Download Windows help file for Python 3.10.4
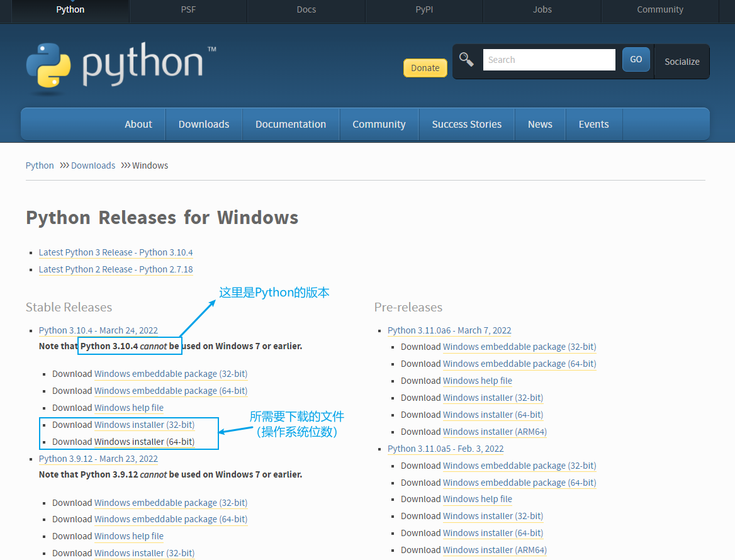735x560 pixels. [x=129, y=408]
